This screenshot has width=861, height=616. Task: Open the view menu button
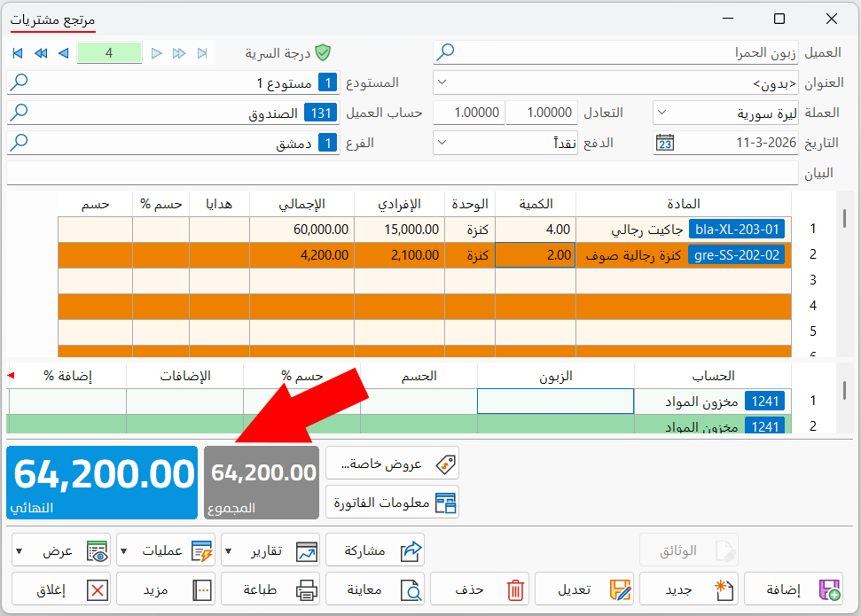pos(61,550)
